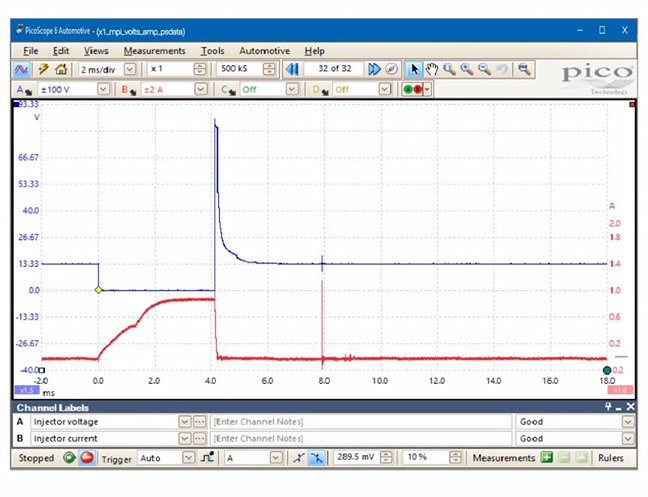Viewport: 648px width, 497px height.
Task: Click the yellow trigger diamond marker
Action: [x=98, y=290]
